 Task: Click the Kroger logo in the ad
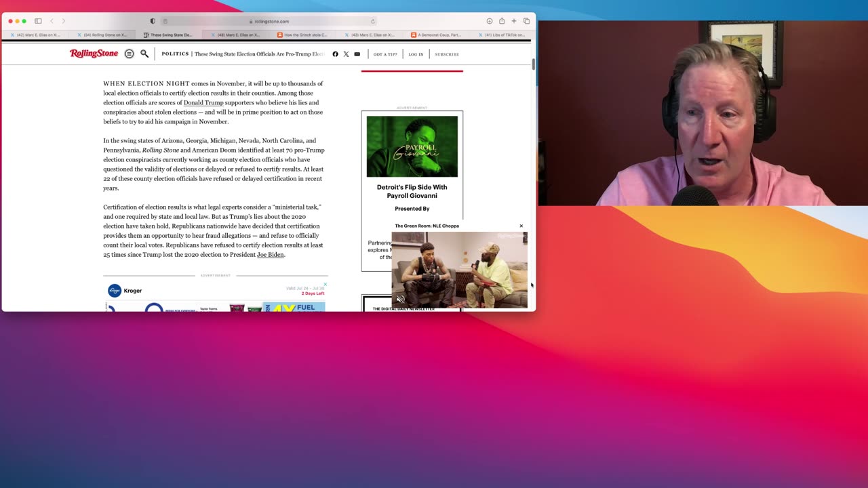[115, 291]
